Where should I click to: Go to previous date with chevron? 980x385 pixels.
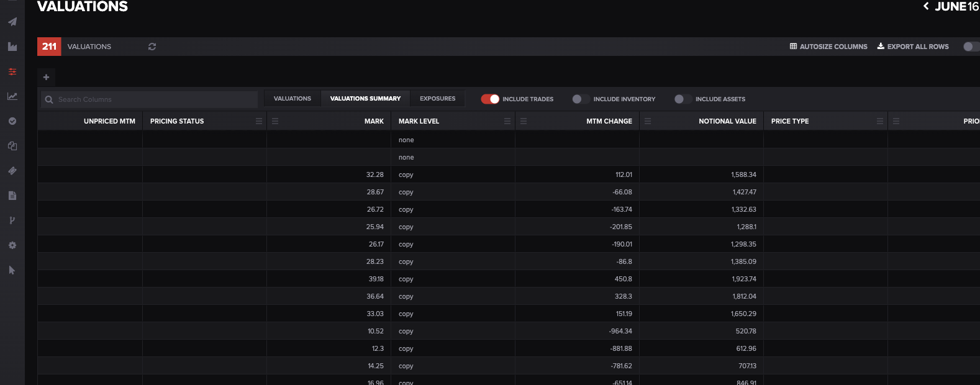[926, 6]
